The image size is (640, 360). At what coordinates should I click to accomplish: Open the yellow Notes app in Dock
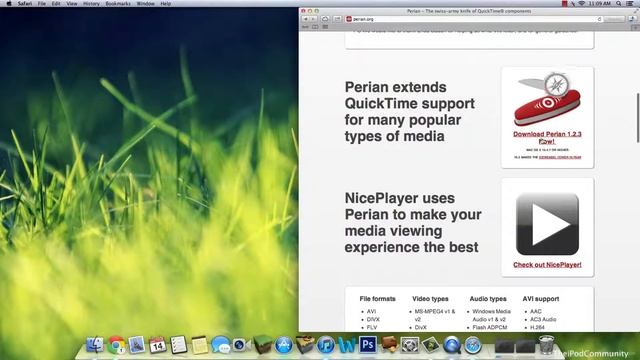[x=200, y=345]
